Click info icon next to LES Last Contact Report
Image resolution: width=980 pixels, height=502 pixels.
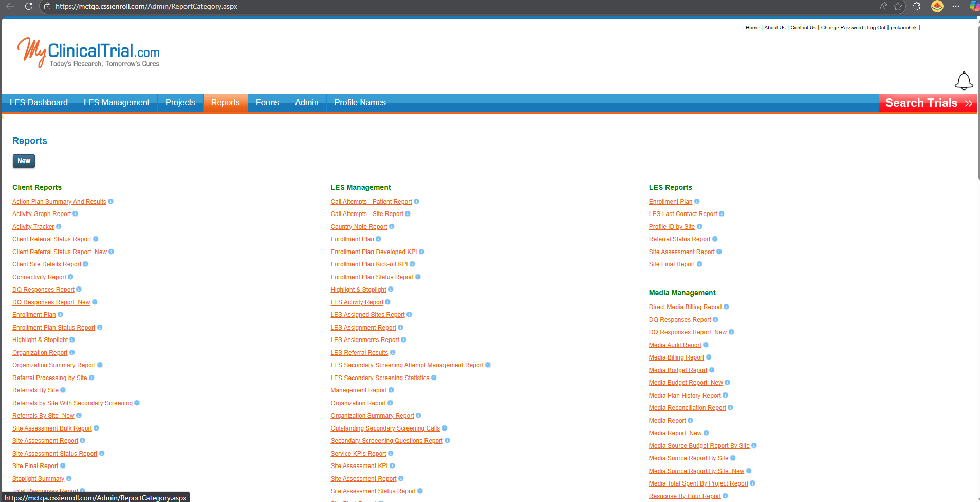[722, 213]
